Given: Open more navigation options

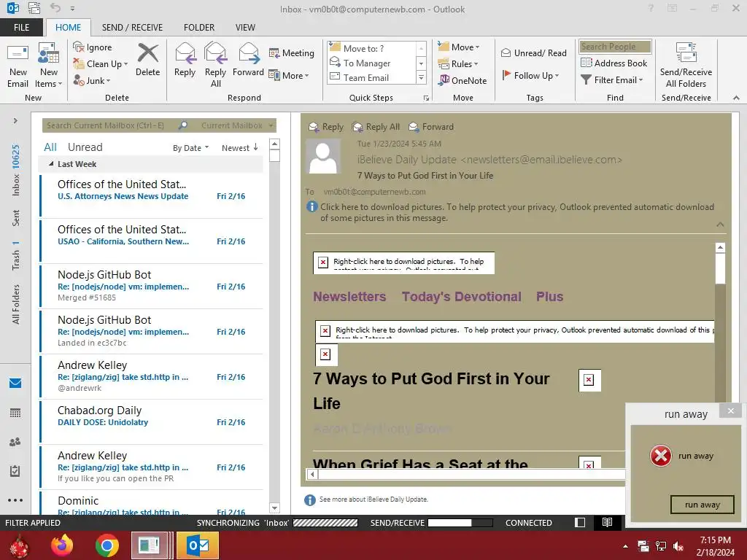Looking at the screenshot, I should pos(15,500).
